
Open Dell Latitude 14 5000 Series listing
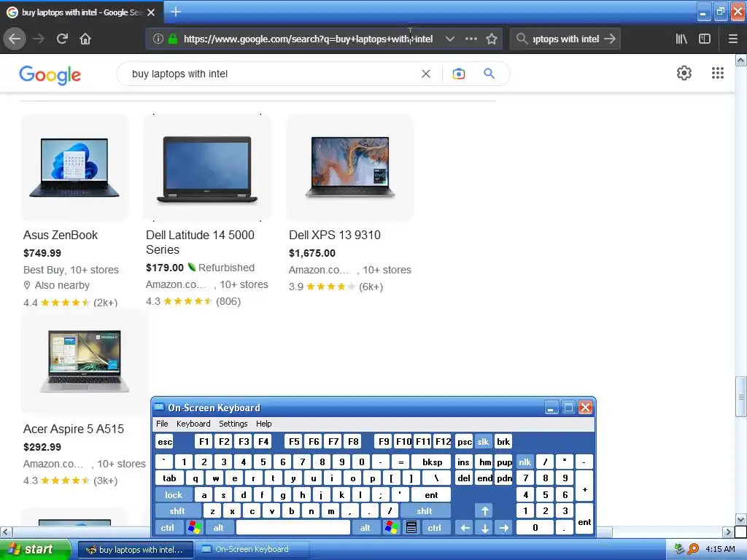click(x=200, y=242)
